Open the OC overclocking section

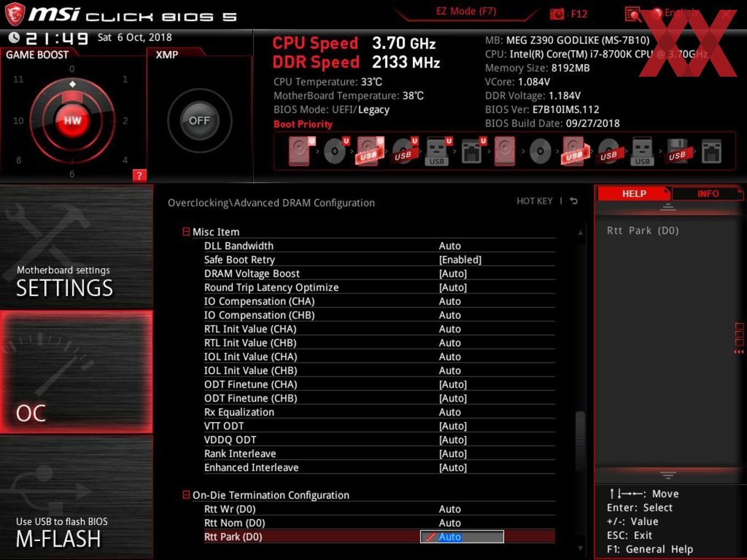(76, 372)
